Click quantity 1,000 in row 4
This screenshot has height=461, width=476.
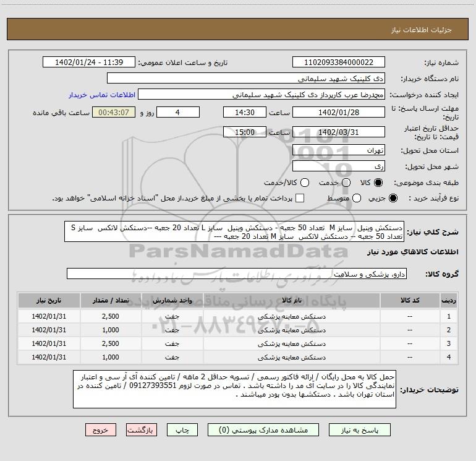click(x=111, y=358)
